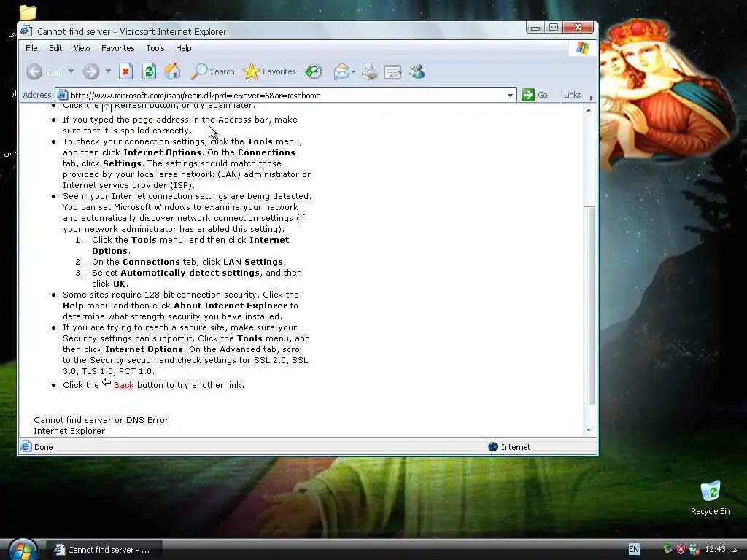
Task: Click the Internet Explorer title bar icon
Action: [x=26, y=31]
